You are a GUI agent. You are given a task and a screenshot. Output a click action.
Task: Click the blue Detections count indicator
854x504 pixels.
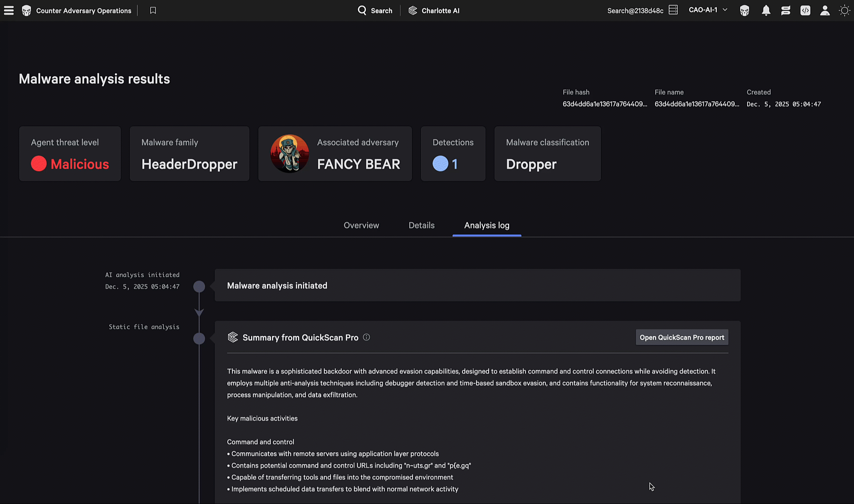click(x=441, y=164)
